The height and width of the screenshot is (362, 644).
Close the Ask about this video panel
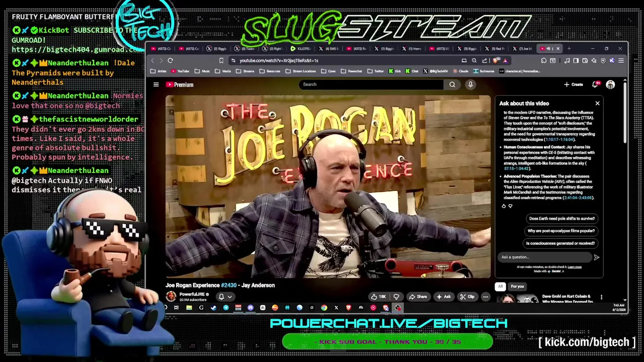pyautogui.click(x=597, y=103)
